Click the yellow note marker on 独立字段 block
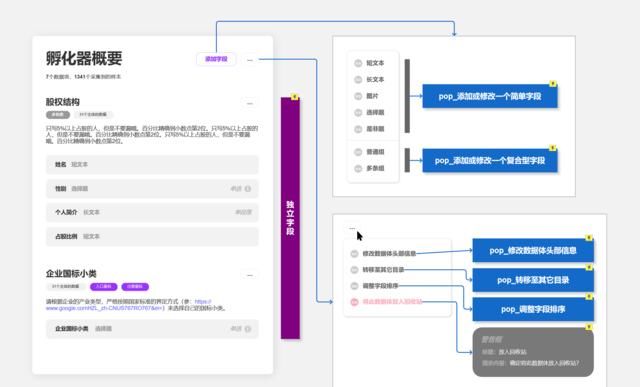The width and height of the screenshot is (640, 387). [295, 97]
